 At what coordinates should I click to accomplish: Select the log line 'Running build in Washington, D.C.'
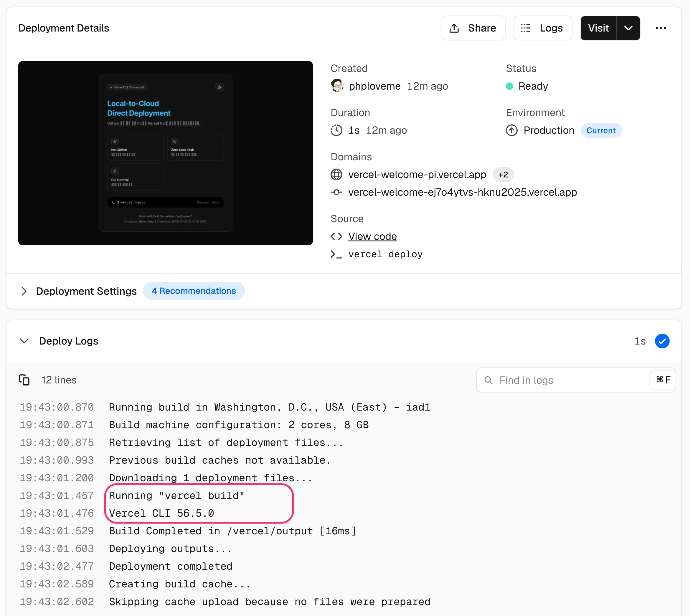pyautogui.click(x=270, y=407)
